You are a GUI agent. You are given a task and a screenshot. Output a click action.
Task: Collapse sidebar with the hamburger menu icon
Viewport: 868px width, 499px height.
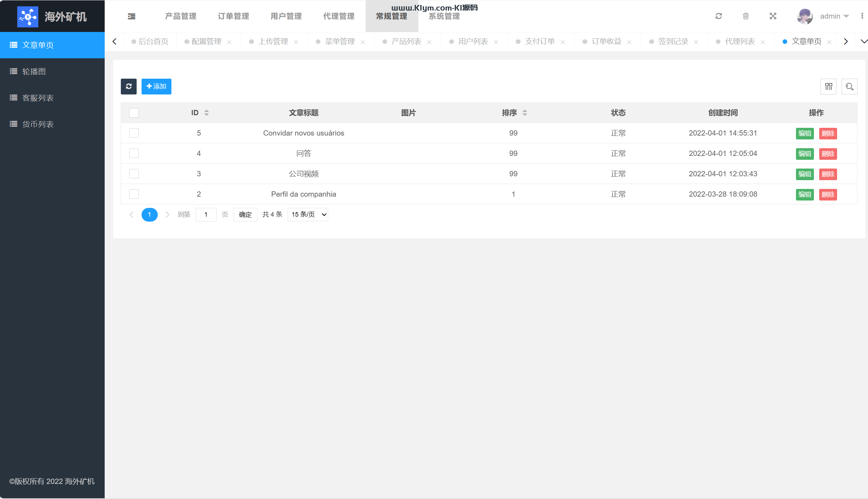point(132,16)
